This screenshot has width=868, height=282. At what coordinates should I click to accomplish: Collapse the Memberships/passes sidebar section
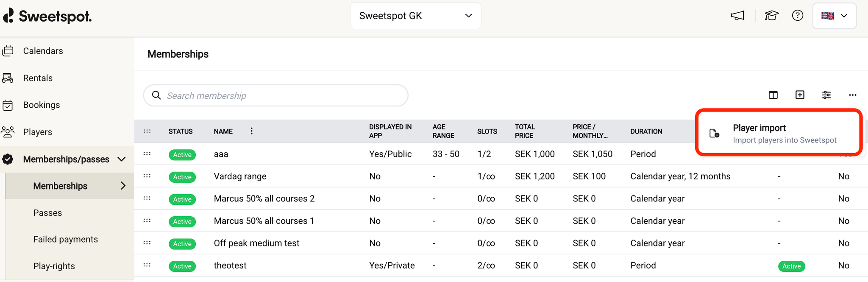[122, 159]
